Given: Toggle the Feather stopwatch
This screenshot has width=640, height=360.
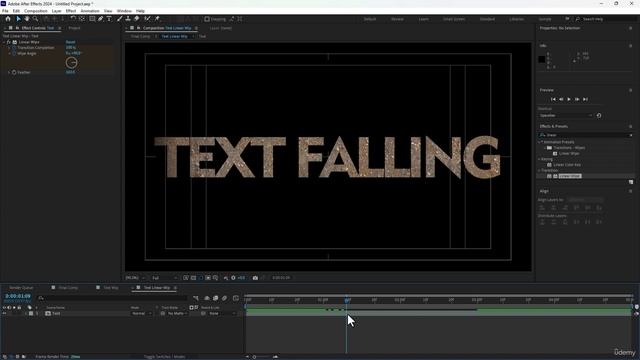Looking at the screenshot, I should pyautogui.click(x=14, y=72).
